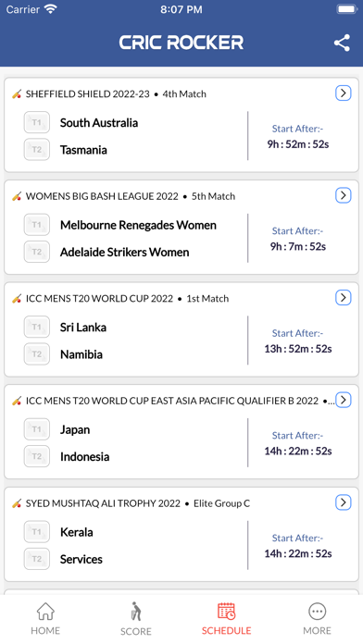Open the MORE tab
The image size is (363, 644).
pyautogui.click(x=317, y=618)
